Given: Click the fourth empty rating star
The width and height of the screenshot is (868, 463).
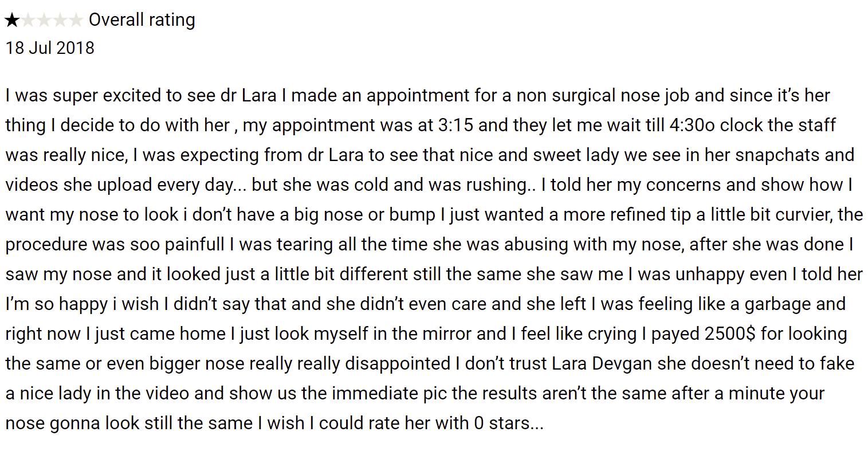Looking at the screenshot, I should (x=60, y=21).
